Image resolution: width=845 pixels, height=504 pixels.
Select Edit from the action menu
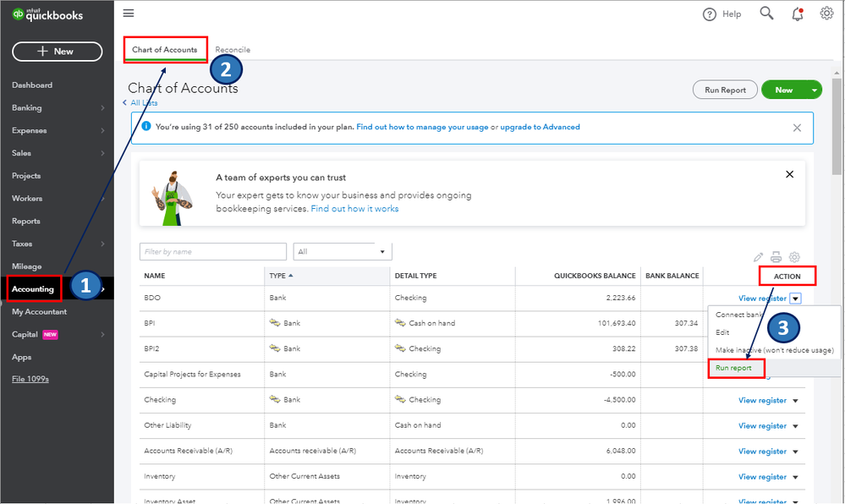click(722, 332)
